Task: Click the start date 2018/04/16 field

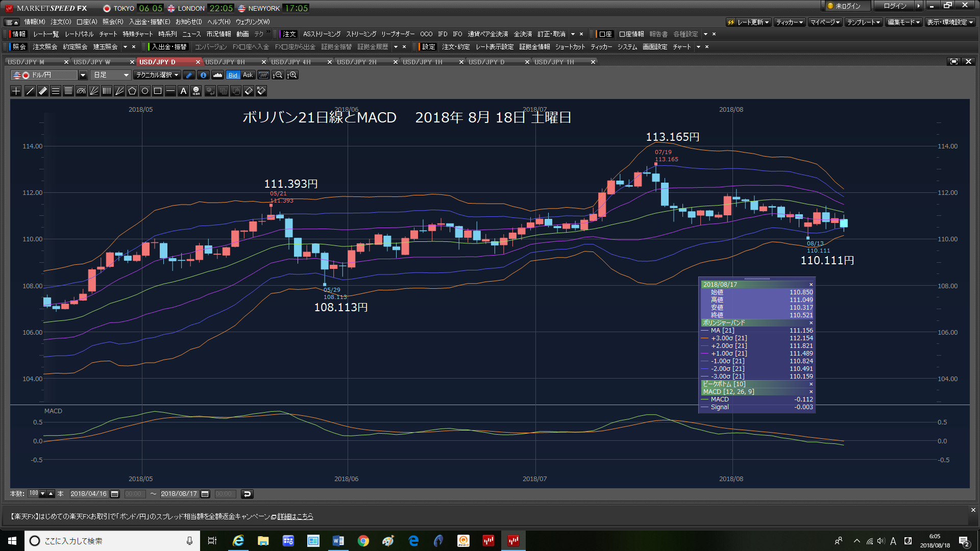Action: 89,494
